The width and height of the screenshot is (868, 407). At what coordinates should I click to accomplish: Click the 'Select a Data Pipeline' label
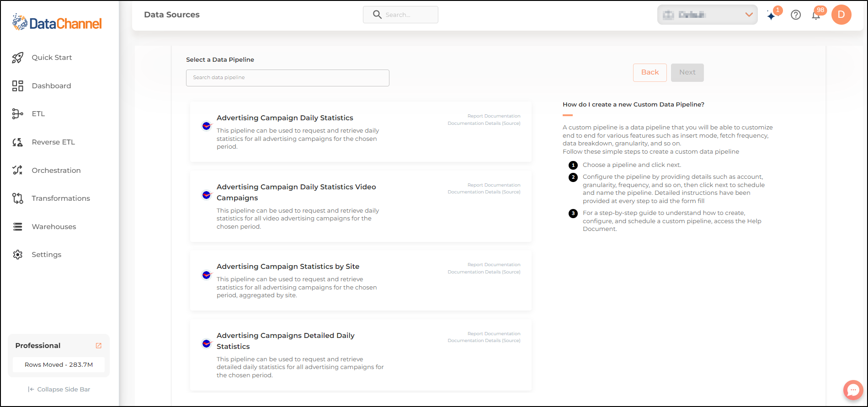click(x=220, y=60)
